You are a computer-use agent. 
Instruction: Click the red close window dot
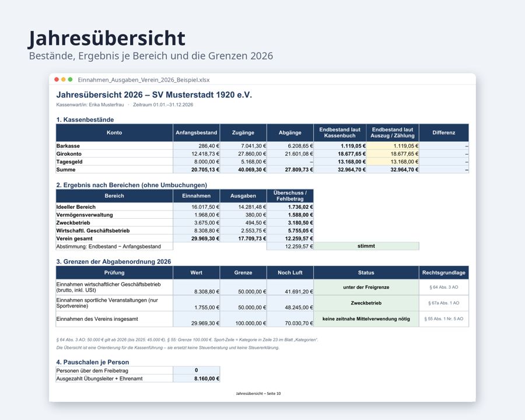pos(57,79)
